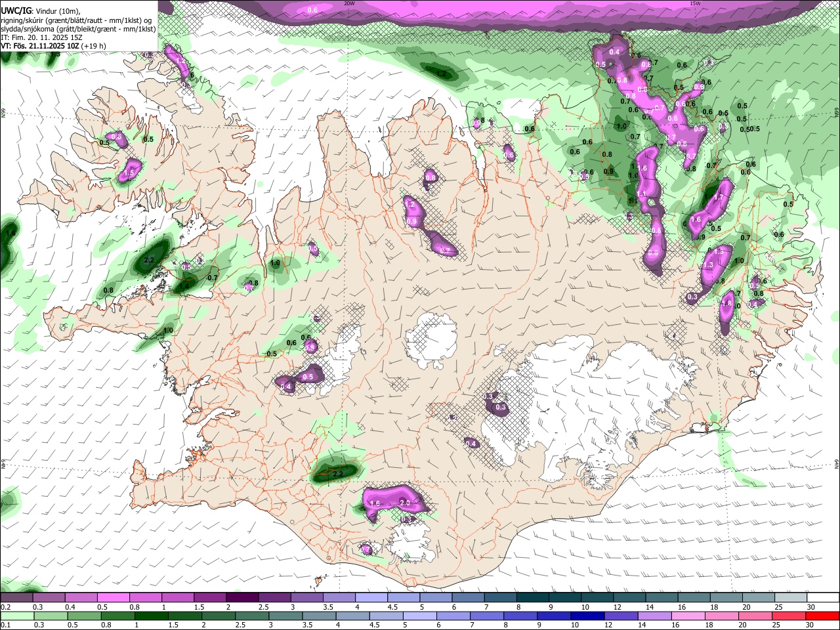Pick the palest green rain swatch after 0.1
Viewport: 840px width, 630px height.
[x=16, y=616]
